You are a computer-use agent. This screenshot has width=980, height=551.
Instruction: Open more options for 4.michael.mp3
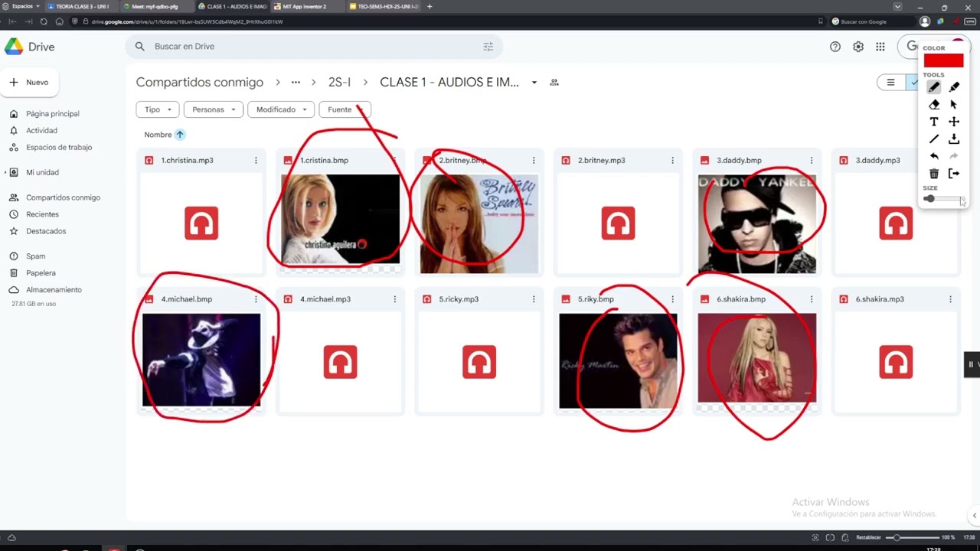pyautogui.click(x=395, y=299)
